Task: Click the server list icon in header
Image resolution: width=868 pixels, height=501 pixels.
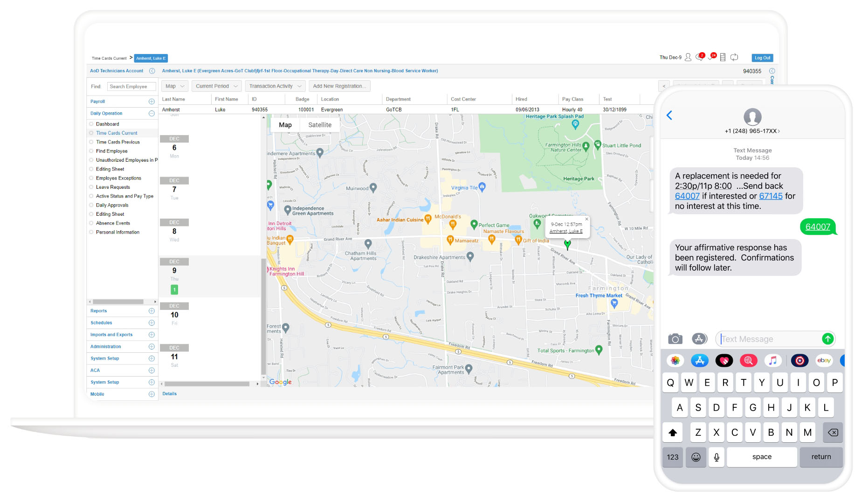Action: click(x=723, y=57)
